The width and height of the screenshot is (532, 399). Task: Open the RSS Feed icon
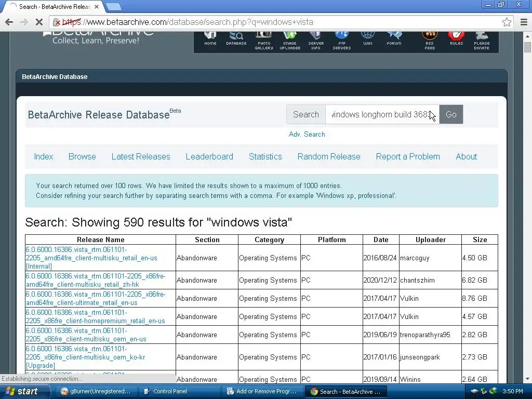point(430,41)
